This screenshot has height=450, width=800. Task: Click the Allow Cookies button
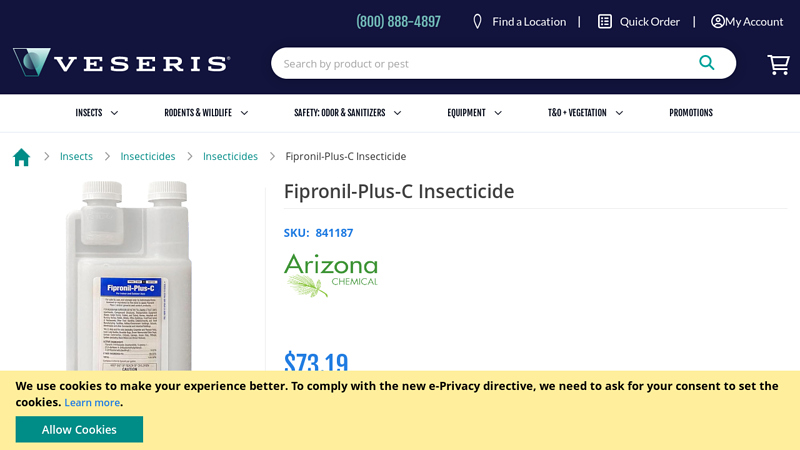point(79,429)
